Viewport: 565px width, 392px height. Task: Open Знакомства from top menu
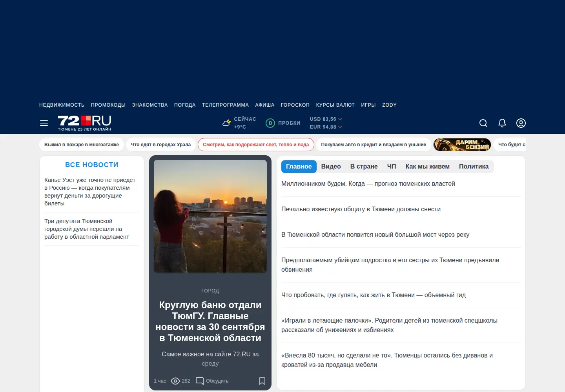[150, 105]
